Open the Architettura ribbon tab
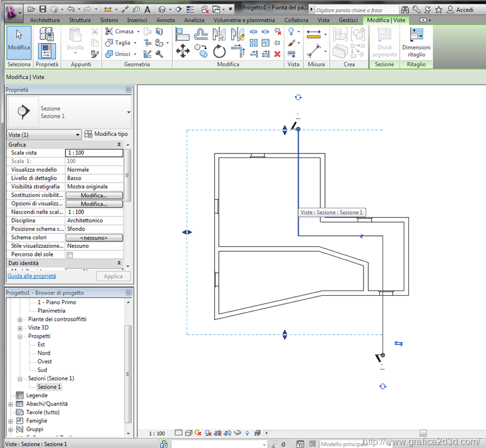 (44, 20)
